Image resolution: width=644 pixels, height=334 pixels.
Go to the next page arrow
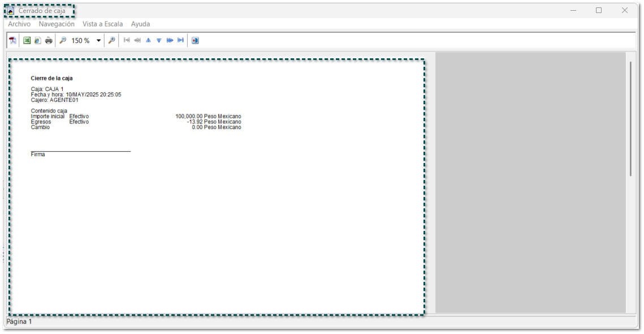159,40
